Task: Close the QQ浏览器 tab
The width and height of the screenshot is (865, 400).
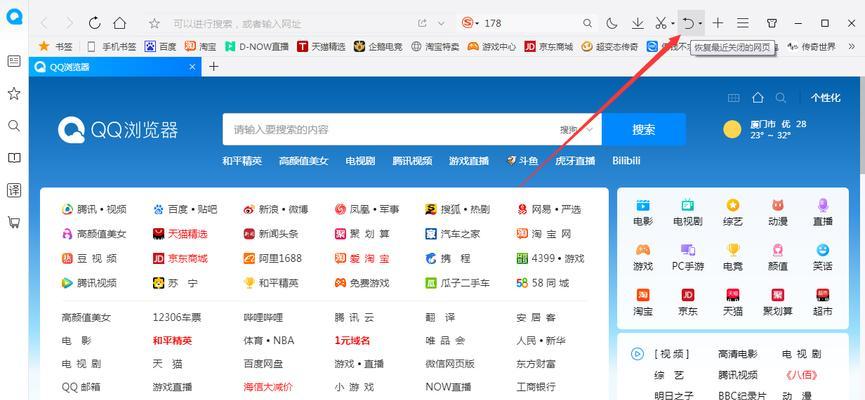Action: pos(192,67)
